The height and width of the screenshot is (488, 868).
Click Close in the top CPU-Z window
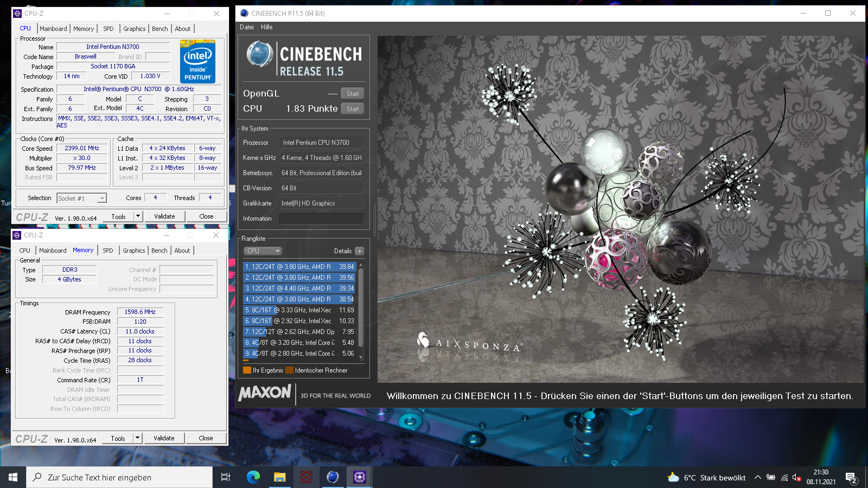tap(206, 216)
